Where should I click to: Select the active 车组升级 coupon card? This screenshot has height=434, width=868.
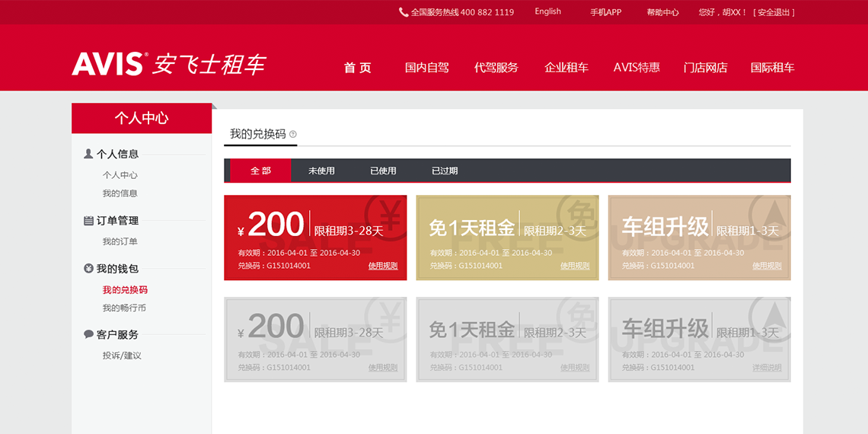(699, 238)
